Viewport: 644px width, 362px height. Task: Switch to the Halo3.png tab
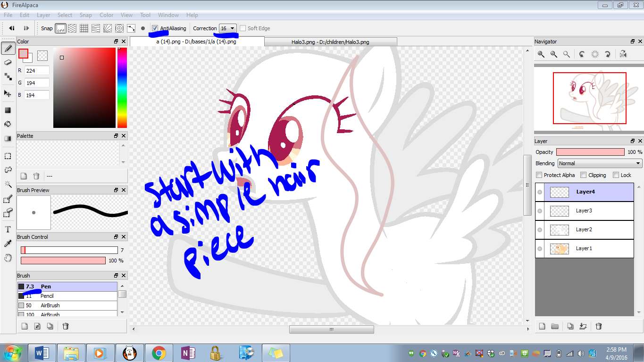(x=330, y=42)
